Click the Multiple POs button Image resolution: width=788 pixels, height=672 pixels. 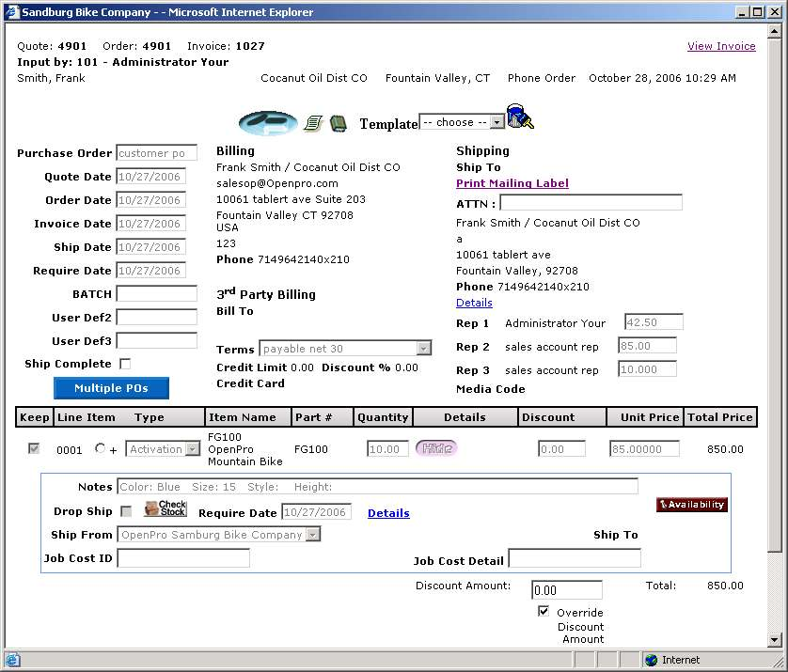coord(111,388)
